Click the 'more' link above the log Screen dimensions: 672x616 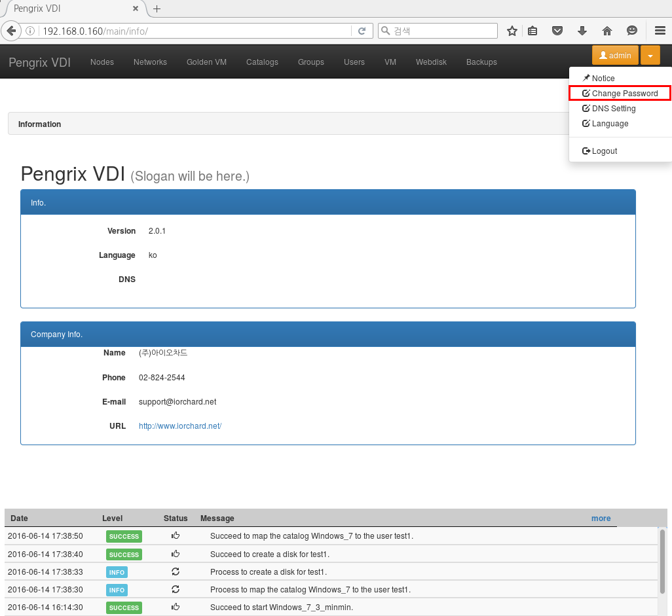[601, 518]
